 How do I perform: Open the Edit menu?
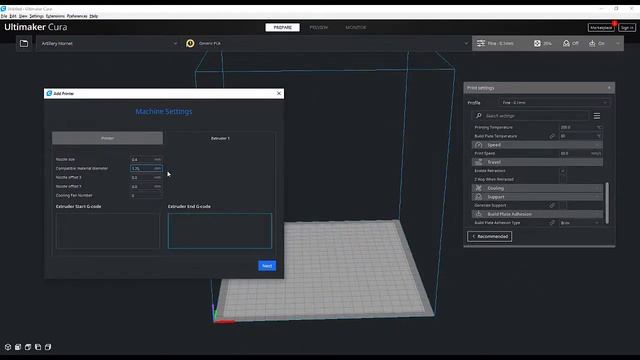point(13,16)
